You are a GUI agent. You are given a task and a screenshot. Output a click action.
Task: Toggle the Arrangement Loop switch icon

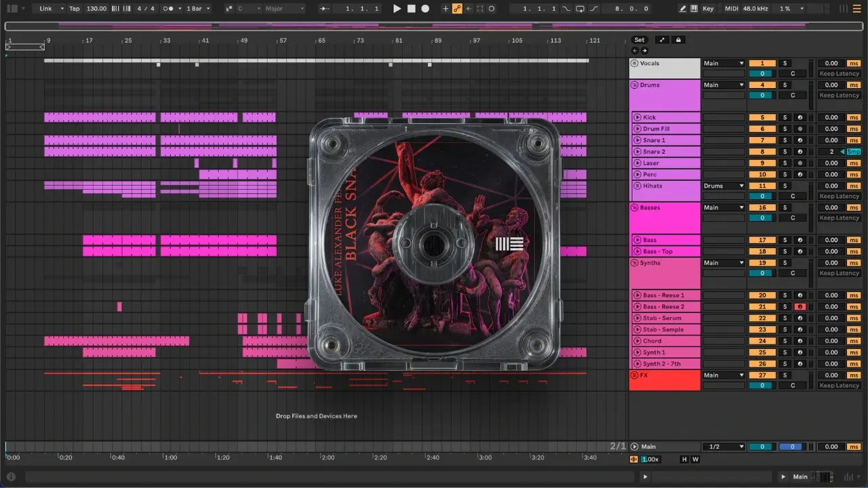[x=580, y=9]
